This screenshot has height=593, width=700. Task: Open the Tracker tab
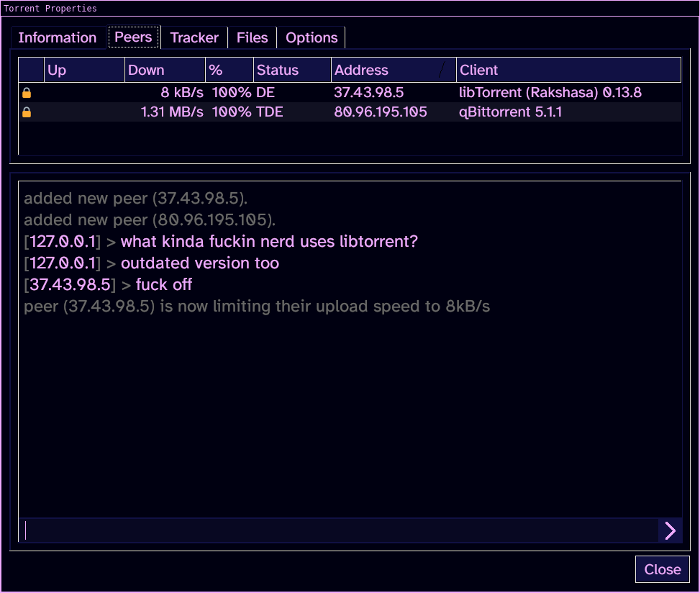pos(194,38)
